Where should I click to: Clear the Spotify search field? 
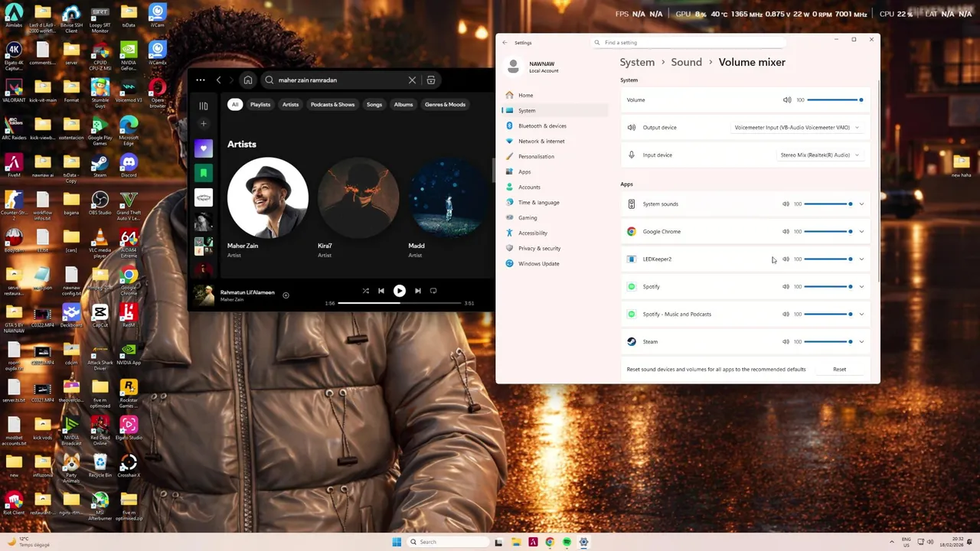coord(412,80)
